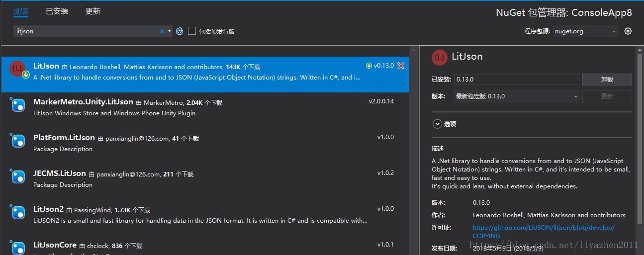The height and width of the screenshot is (255, 644).
Task: Uninstall LitJson using red X icon
Action: 401,66
